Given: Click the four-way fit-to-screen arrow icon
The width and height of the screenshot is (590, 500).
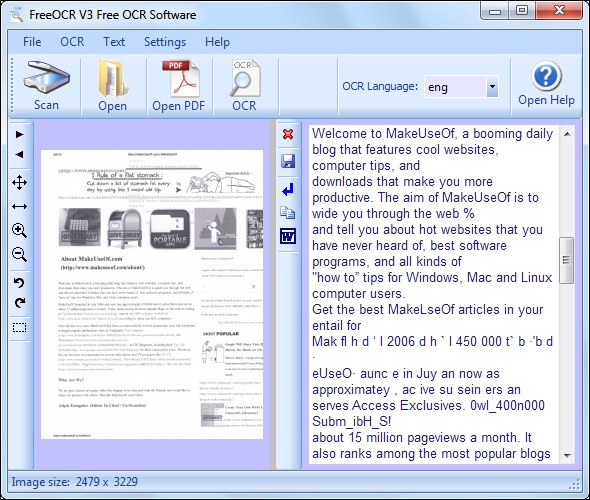Looking at the screenshot, I should tap(20, 183).
